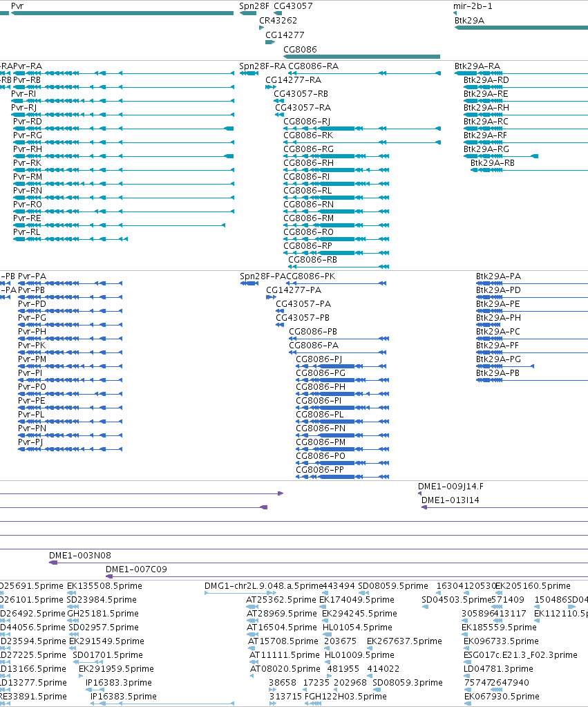Screen dimensions: 588x707
Task: Select the Pvr-RI transcript label
Action: (x=23, y=94)
